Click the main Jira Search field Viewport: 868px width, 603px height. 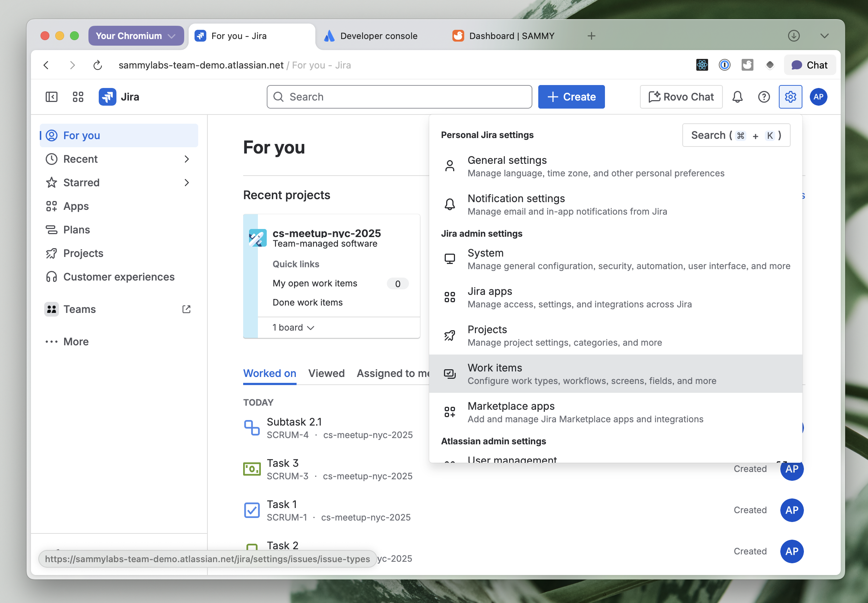(x=399, y=97)
